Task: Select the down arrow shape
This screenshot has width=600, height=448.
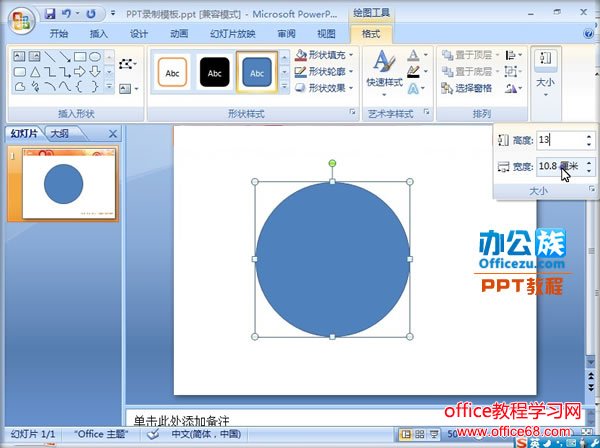Action: pos(95,71)
